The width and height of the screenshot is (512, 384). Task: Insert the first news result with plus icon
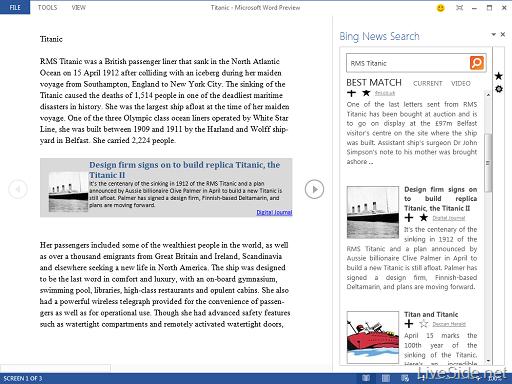(x=351, y=93)
